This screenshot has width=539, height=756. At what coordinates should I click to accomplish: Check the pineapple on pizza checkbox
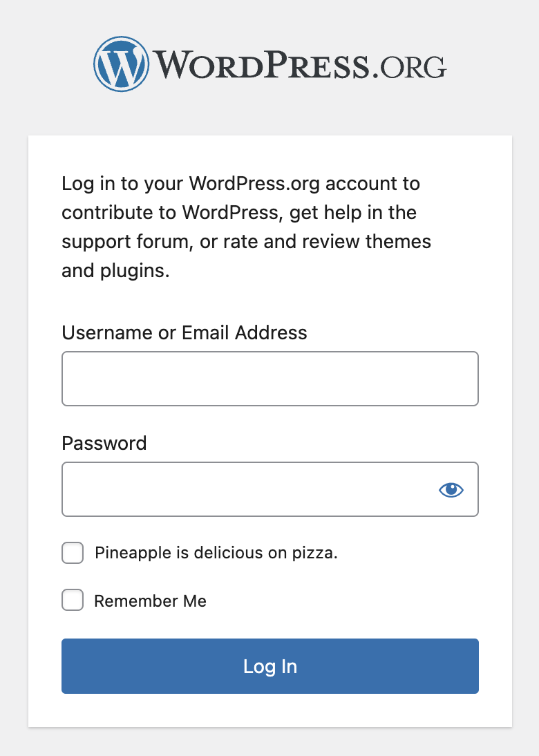coord(73,553)
